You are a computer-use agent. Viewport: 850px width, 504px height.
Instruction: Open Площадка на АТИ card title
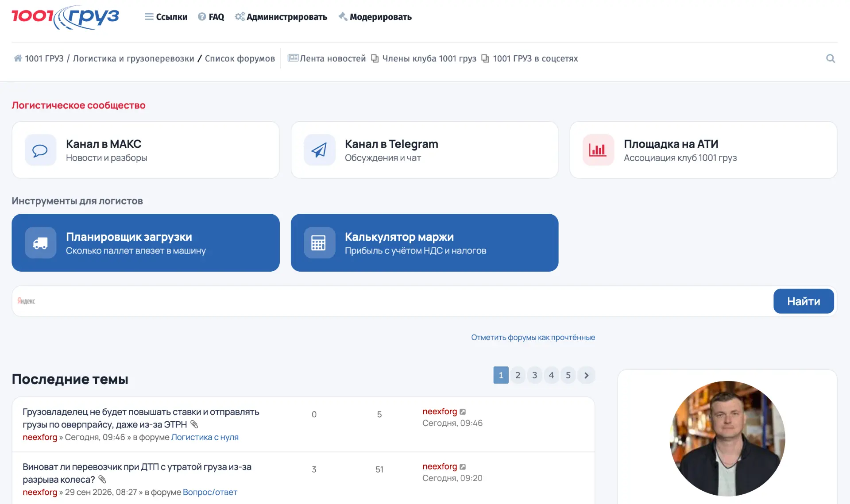coord(671,144)
